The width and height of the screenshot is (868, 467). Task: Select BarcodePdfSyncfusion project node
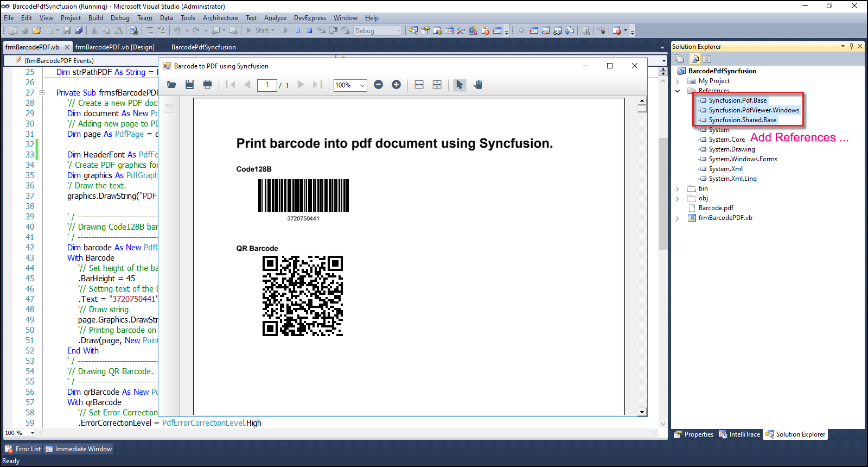pos(722,71)
